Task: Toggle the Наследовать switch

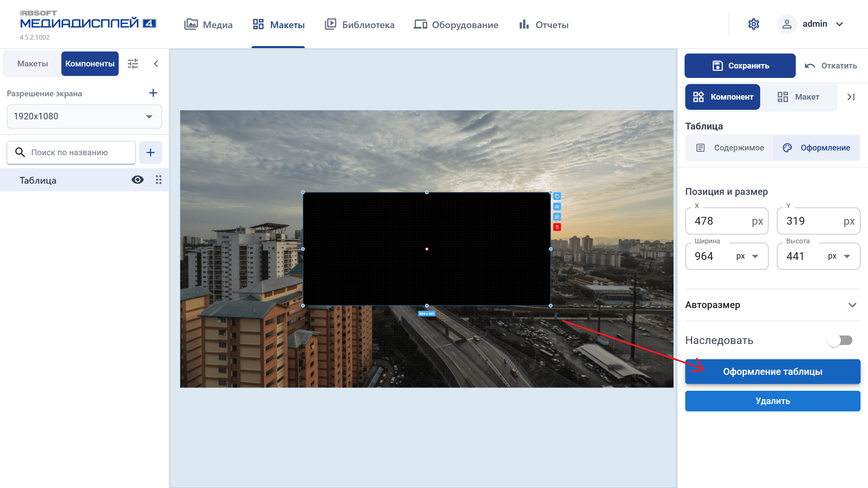Action: point(840,340)
